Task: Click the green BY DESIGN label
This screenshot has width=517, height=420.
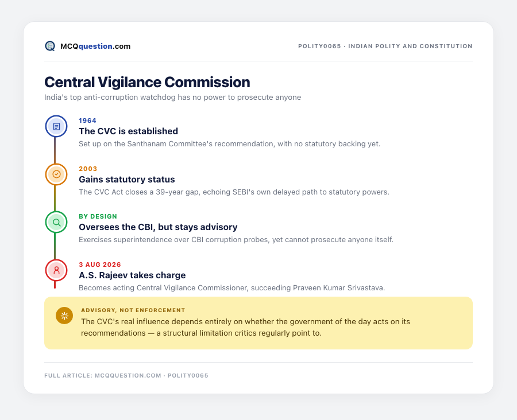Action: click(x=98, y=216)
